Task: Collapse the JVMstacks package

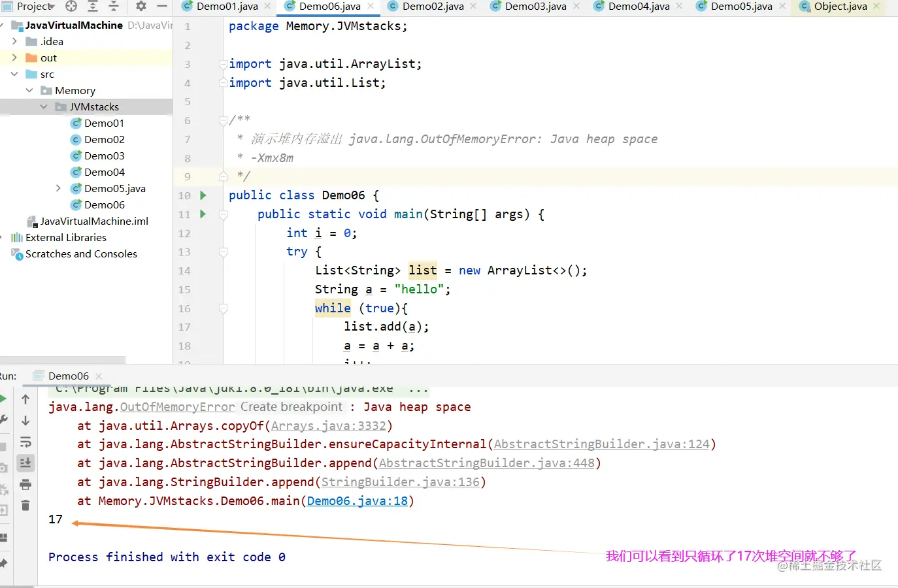Action: tap(44, 106)
